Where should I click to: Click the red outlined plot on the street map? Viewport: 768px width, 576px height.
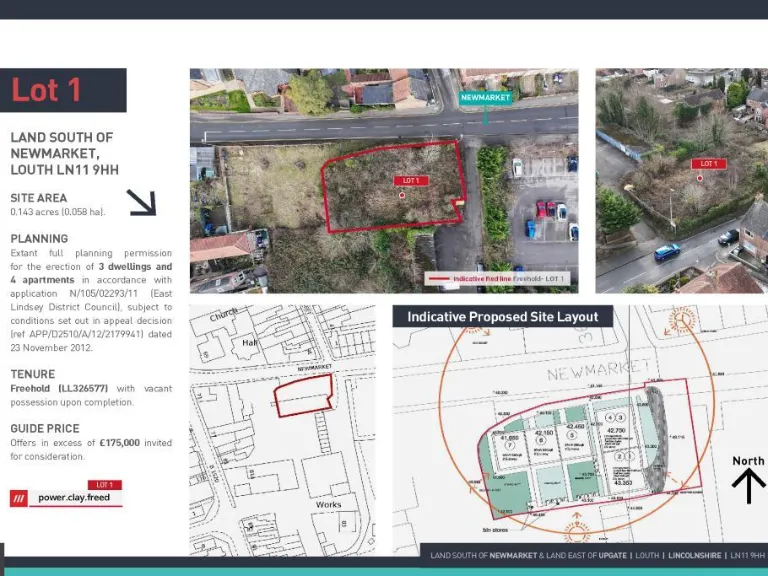point(303,397)
